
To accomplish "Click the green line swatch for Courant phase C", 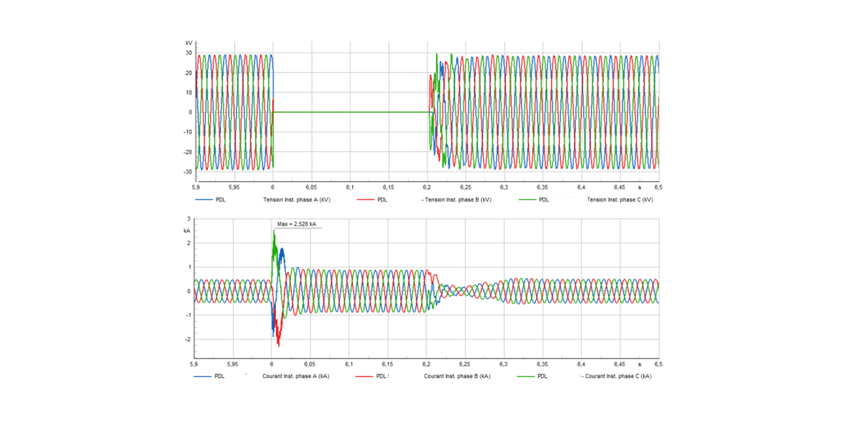I will (526, 377).
